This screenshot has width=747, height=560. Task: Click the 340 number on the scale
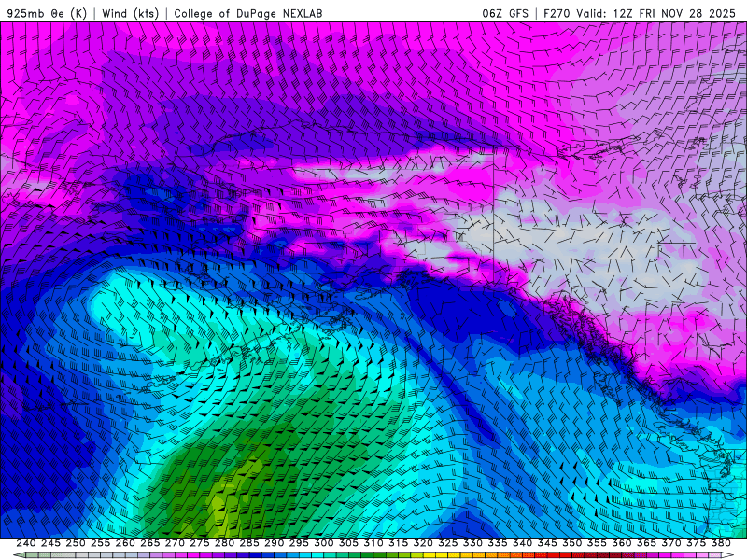[x=522, y=543]
